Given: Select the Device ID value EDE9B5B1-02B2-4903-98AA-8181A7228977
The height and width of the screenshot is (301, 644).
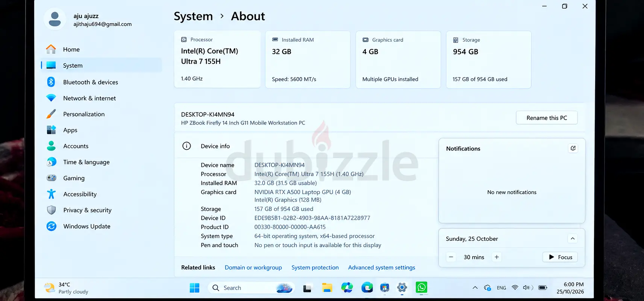Looking at the screenshot, I should 312,218.
